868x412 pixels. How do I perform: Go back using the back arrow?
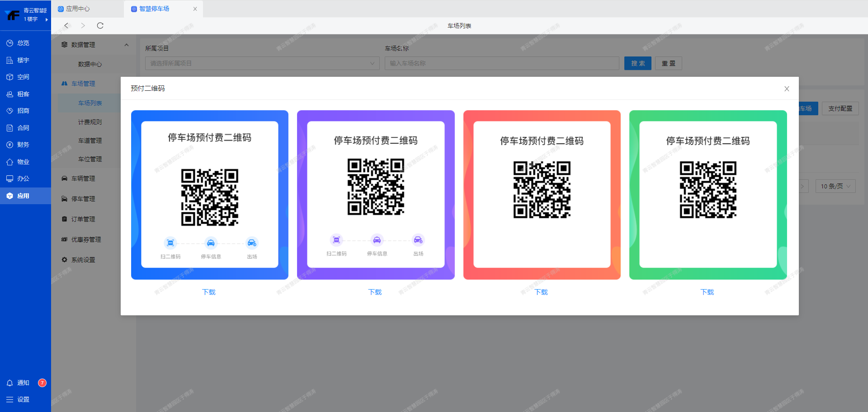66,26
